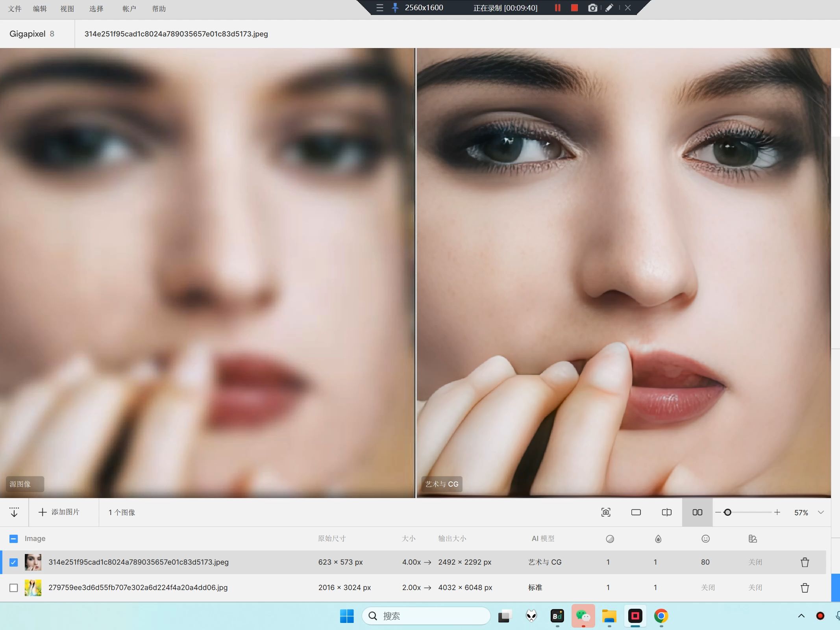Stop the screen recording
The image size is (840, 630).
click(574, 8)
